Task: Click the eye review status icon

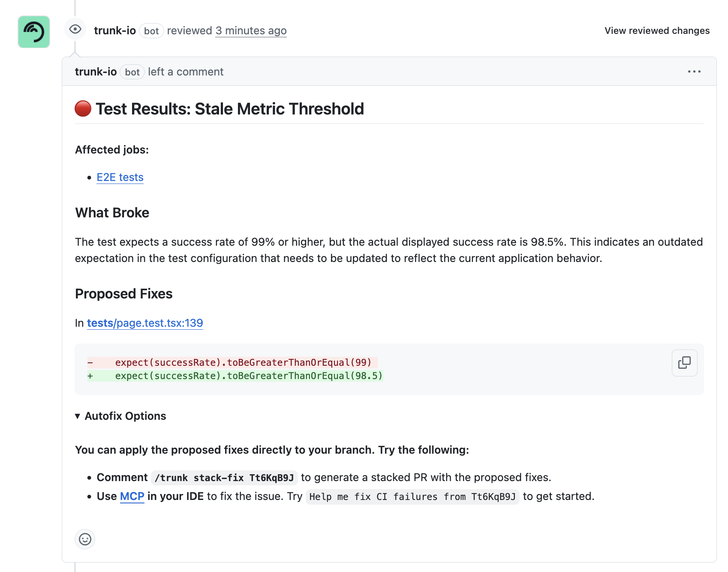Action: (75, 29)
